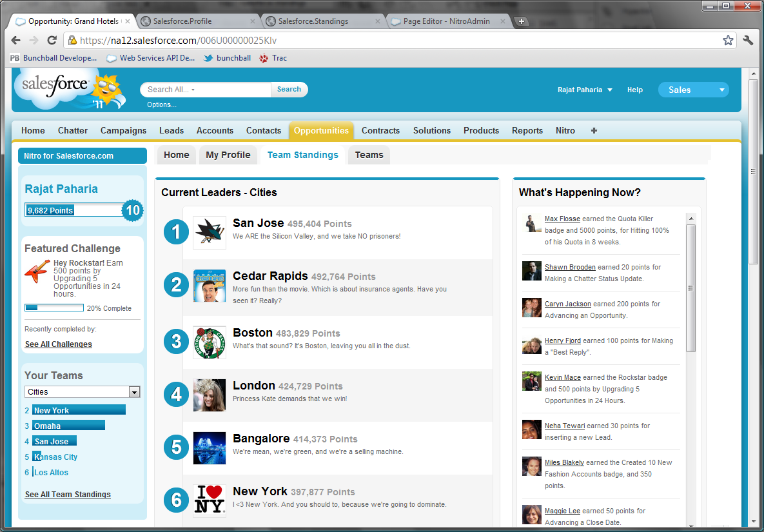Click the Help link
The width and height of the screenshot is (764, 532).
pos(635,90)
